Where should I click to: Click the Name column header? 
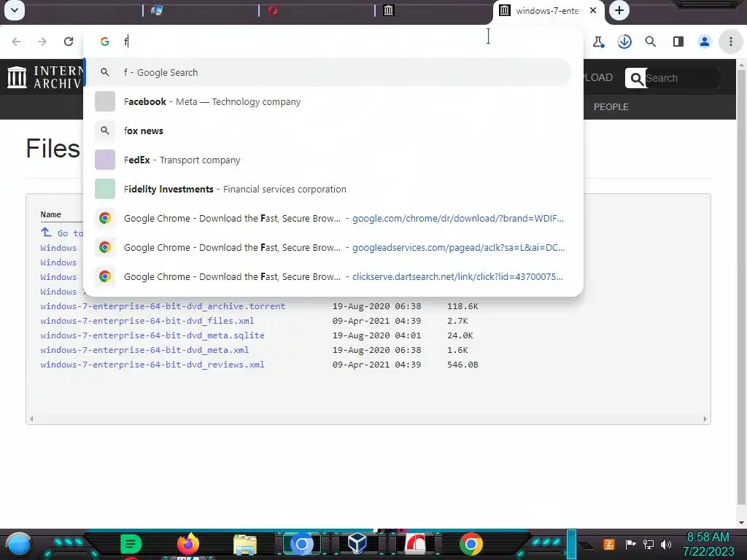(x=50, y=214)
